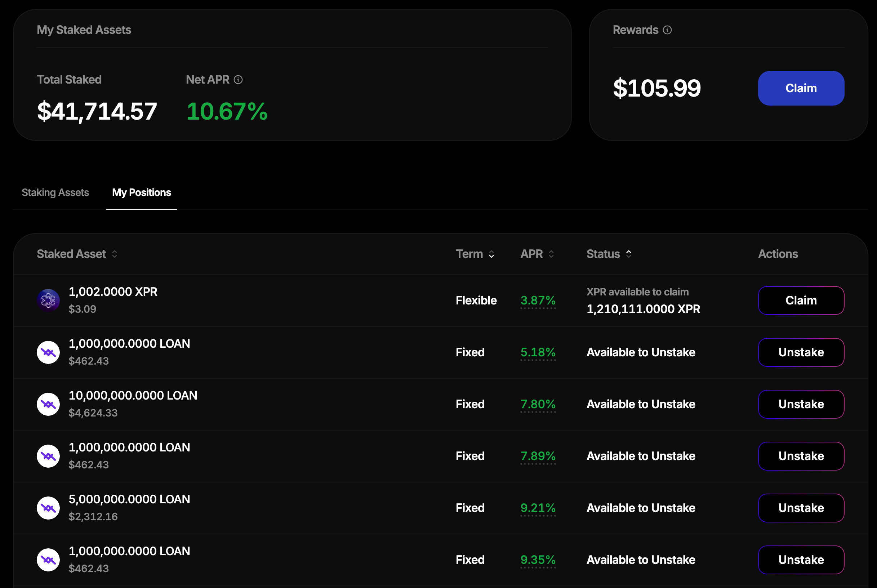
Task: Click LOAN icon for 5,000,000 LOAN position
Action: 48,508
